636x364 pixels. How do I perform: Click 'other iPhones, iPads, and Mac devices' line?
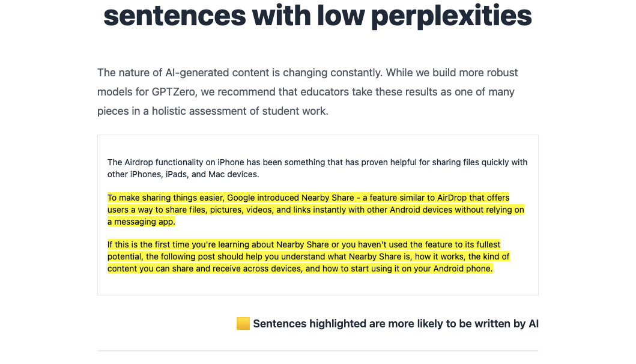click(183, 174)
